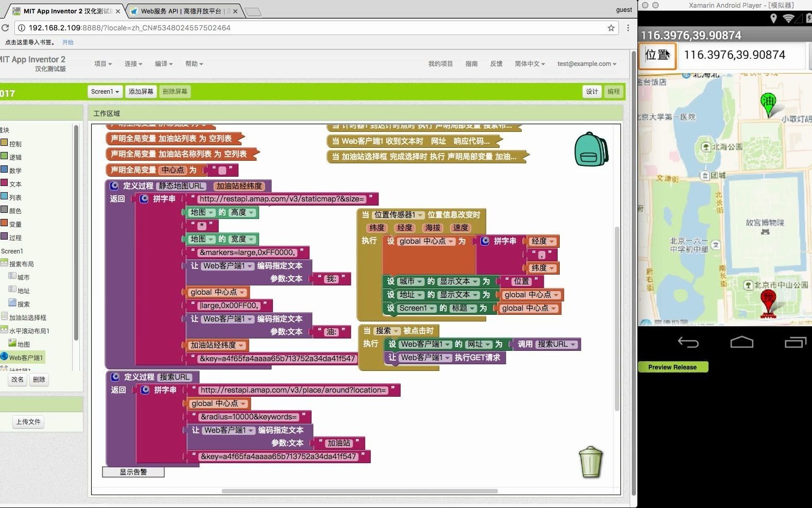Open 位置传感器1 dropdown in event block
Screen dimensions: 812x508
coord(399,215)
